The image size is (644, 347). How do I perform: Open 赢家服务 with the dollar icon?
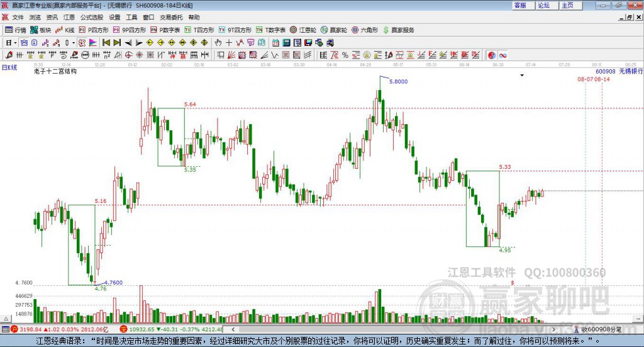point(399,30)
